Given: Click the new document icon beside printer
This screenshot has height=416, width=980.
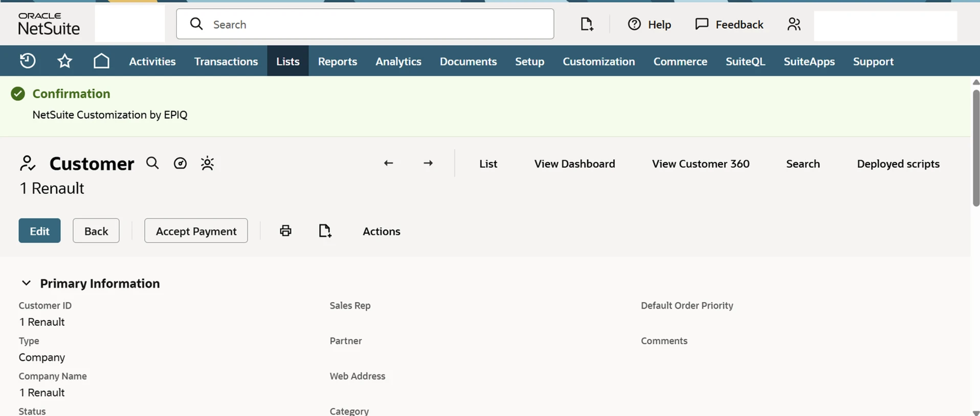Looking at the screenshot, I should 325,231.
